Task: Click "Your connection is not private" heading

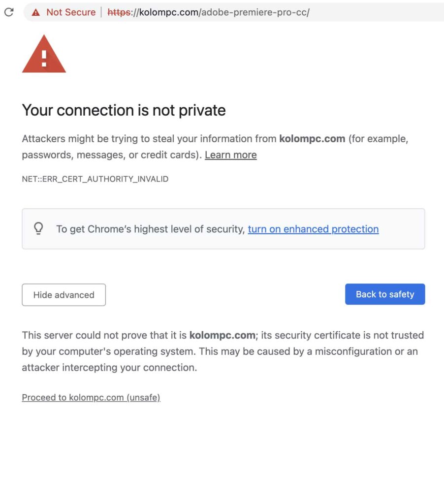Action: (124, 110)
